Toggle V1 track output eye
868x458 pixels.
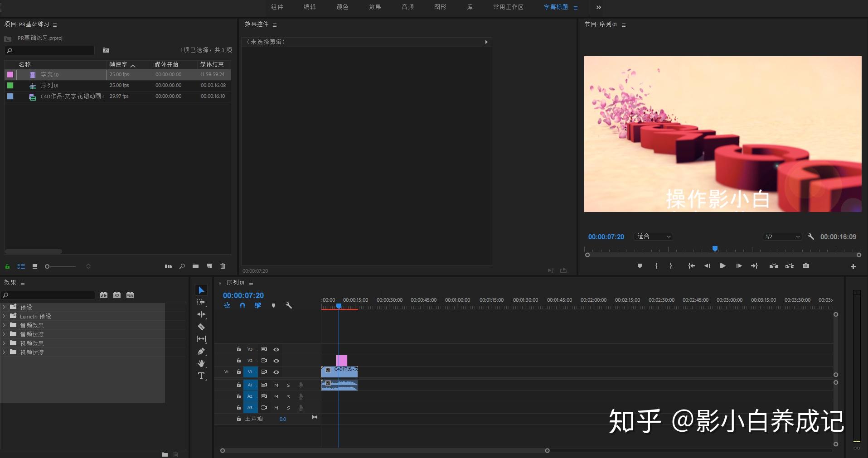[276, 372]
